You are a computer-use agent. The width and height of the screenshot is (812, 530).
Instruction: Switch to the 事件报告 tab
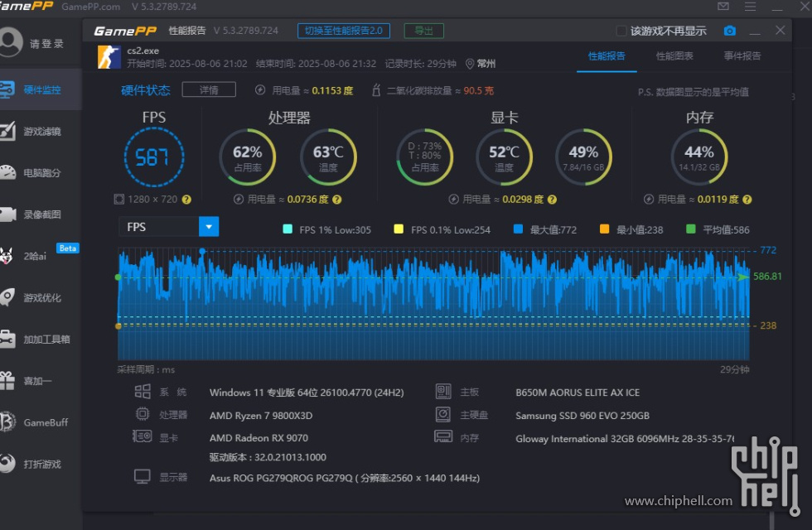pos(742,56)
